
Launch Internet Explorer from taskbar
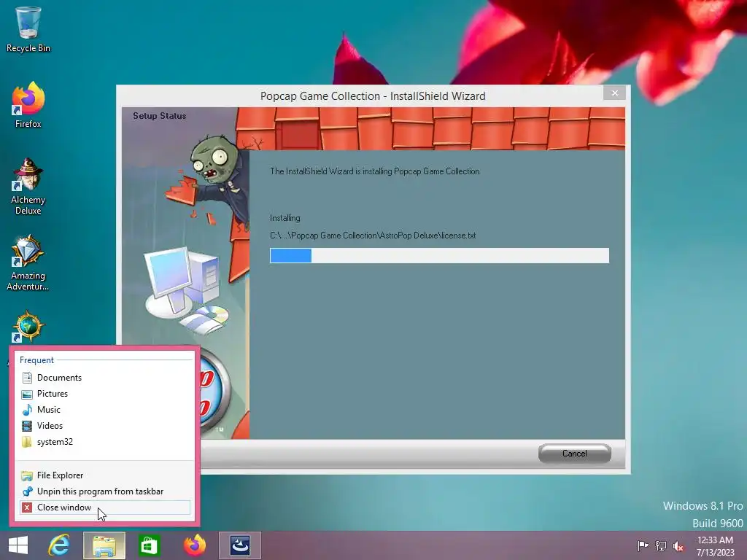pos(59,545)
